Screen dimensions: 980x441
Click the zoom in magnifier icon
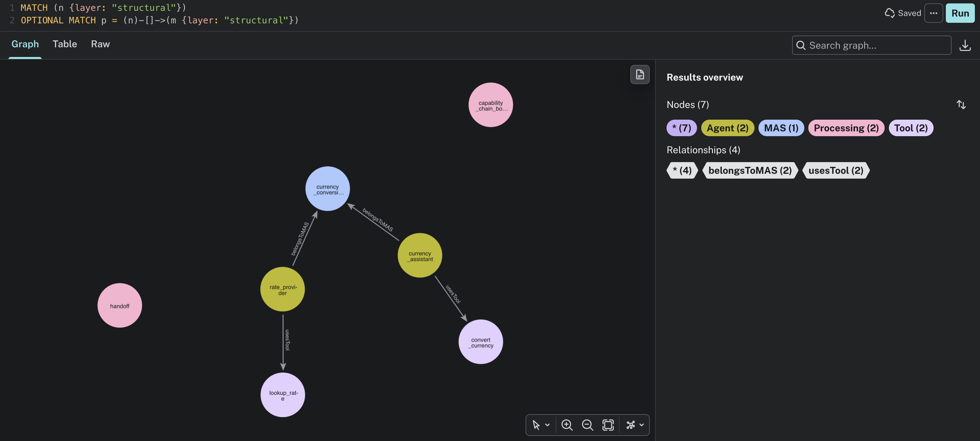[567, 425]
